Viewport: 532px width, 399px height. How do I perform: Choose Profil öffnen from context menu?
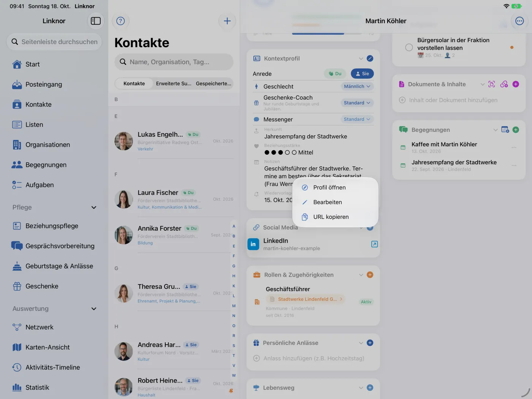(x=335, y=187)
